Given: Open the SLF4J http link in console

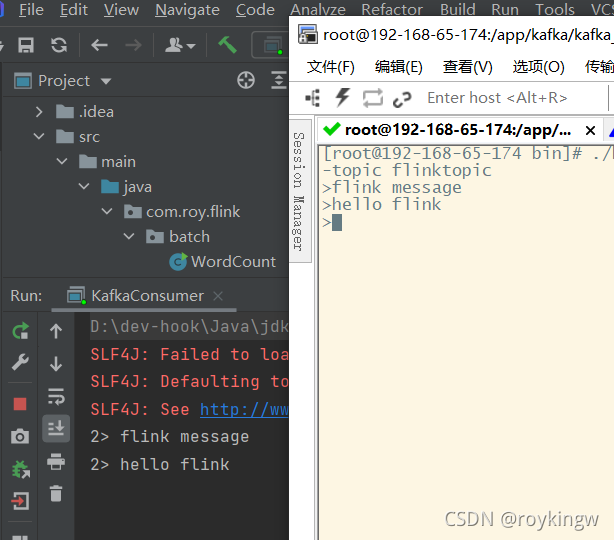Looking at the screenshot, I should point(244,410).
